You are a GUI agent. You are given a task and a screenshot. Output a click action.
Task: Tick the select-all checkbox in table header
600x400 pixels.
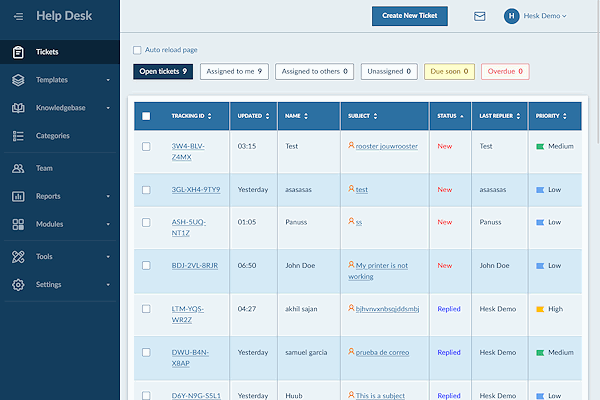click(146, 116)
